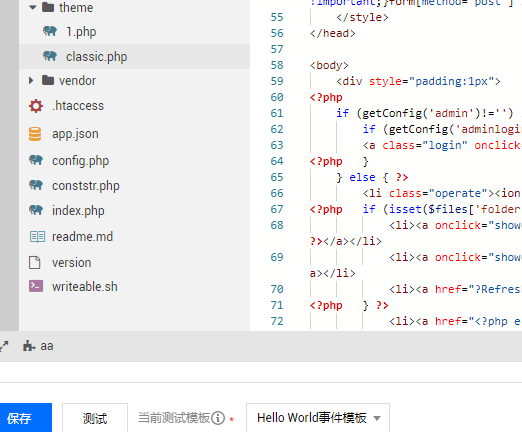The image size is (522, 432).
Task: Open the readme.md book icon
Action: point(37,237)
